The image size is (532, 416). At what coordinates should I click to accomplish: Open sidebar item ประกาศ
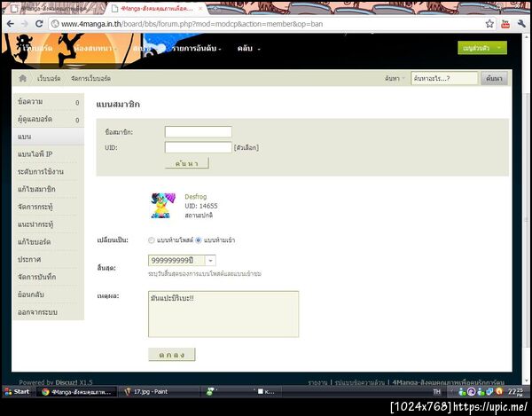coord(48,260)
